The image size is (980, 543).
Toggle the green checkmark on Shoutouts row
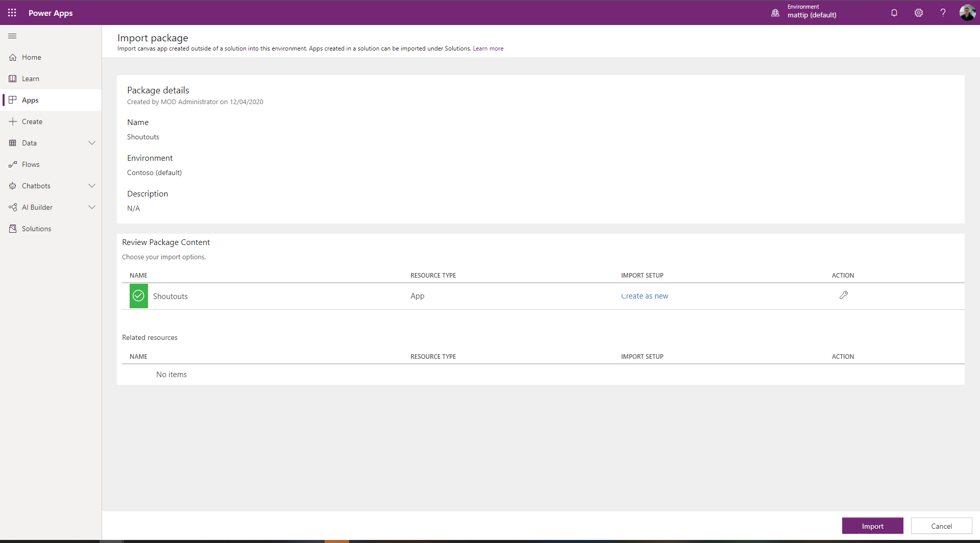[x=138, y=295]
